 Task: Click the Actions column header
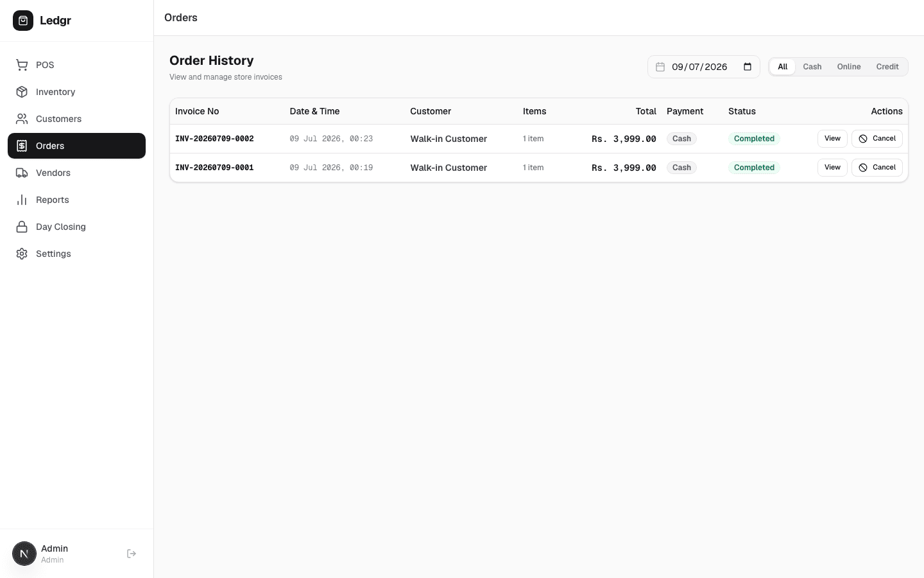pyautogui.click(x=887, y=111)
